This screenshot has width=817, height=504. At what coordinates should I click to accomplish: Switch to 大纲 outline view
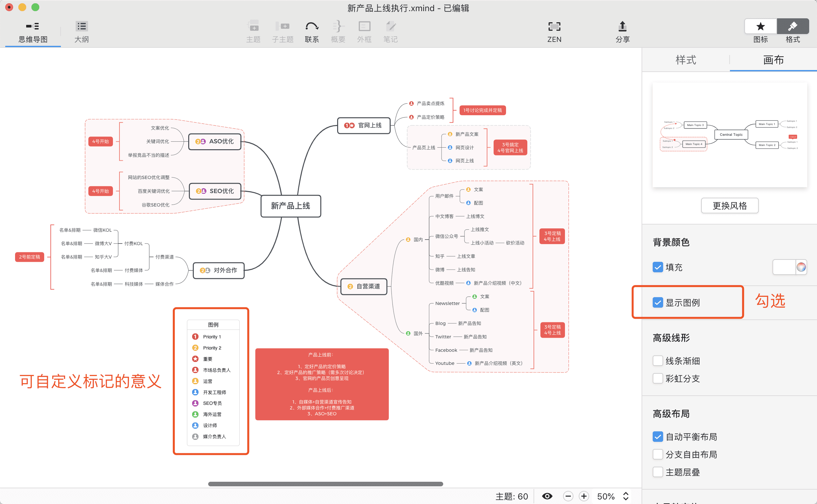81,26
